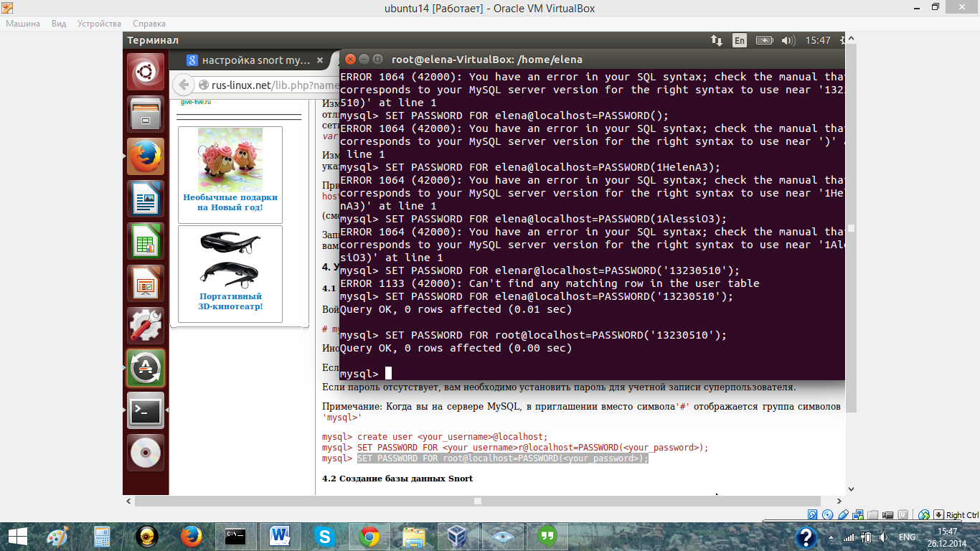The image size is (980, 551).
Task: Select Terminal icon in Ubuntu launcher
Action: tap(146, 410)
